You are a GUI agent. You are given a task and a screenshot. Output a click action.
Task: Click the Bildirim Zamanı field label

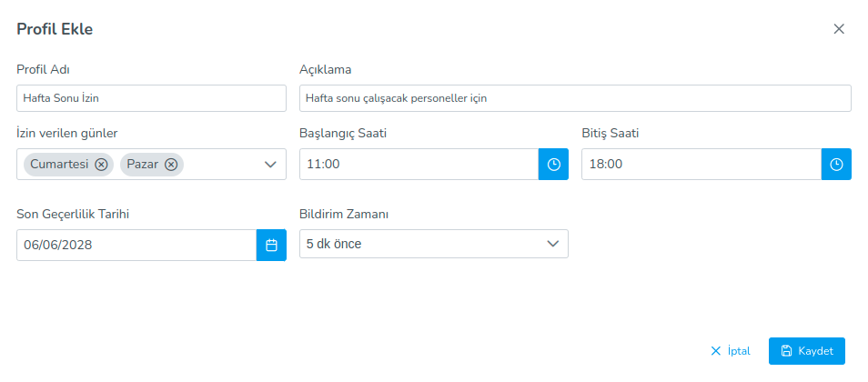(344, 215)
